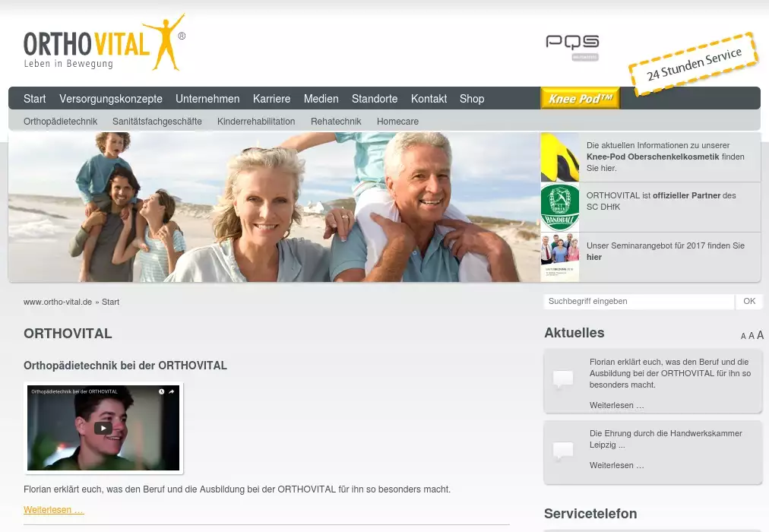
Task: Follow the orange Weiterlesen link under the video
Action: coord(54,510)
